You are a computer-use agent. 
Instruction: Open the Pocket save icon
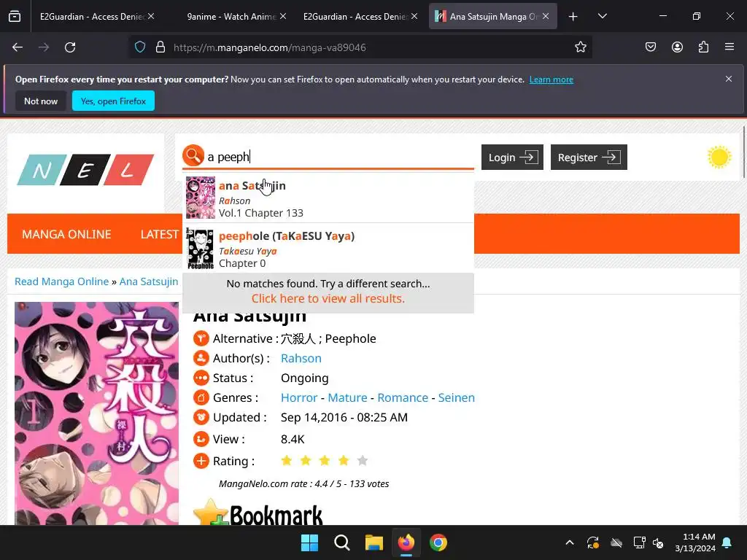651,47
